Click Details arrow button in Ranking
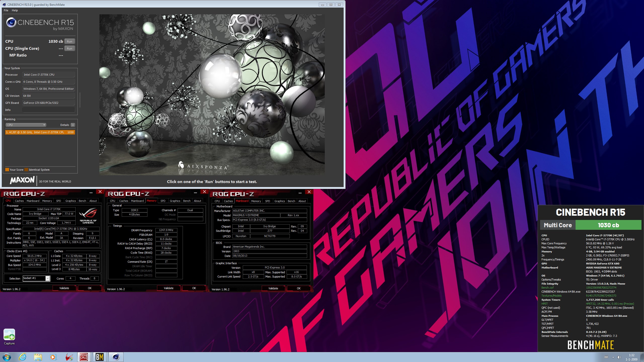Image resolution: width=644 pixels, height=362 pixels. pos(73,125)
